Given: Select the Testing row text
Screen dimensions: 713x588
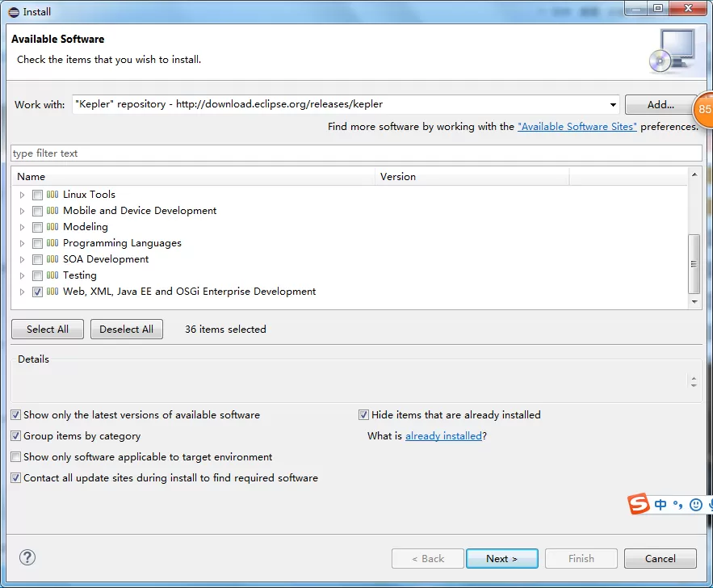Looking at the screenshot, I should point(80,275).
